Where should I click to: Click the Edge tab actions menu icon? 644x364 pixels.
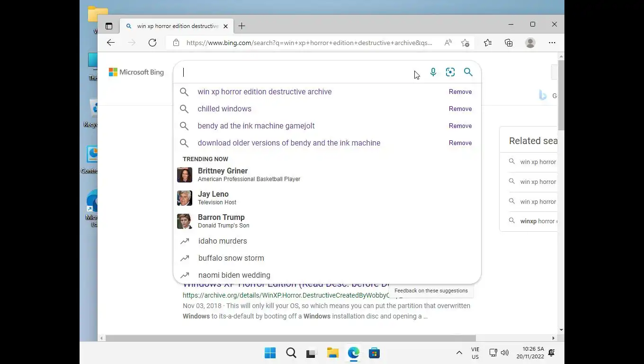click(109, 26)
